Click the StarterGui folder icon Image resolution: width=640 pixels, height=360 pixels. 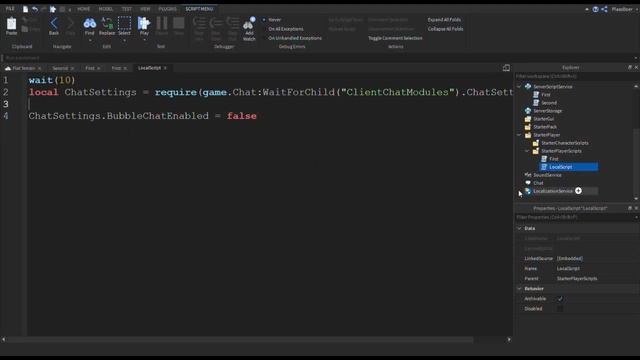pos(528,119)
